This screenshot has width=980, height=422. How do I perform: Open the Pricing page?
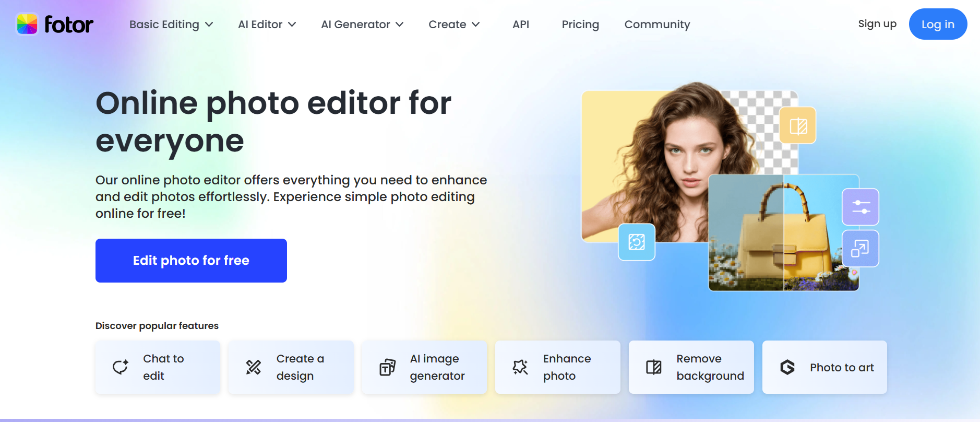tap(580, 25)
